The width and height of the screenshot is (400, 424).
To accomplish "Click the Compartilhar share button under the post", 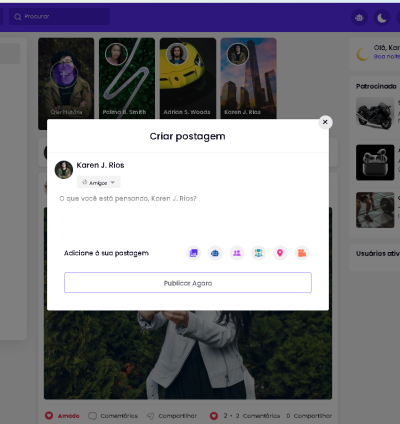I will pyautogui.click(x=172, y=416).
